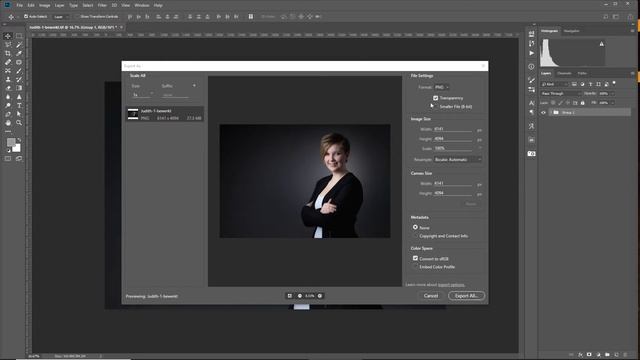Viewport: 640px width, 360px height.
Task: Open the Filter menu
Action: [x=102, y=5]
